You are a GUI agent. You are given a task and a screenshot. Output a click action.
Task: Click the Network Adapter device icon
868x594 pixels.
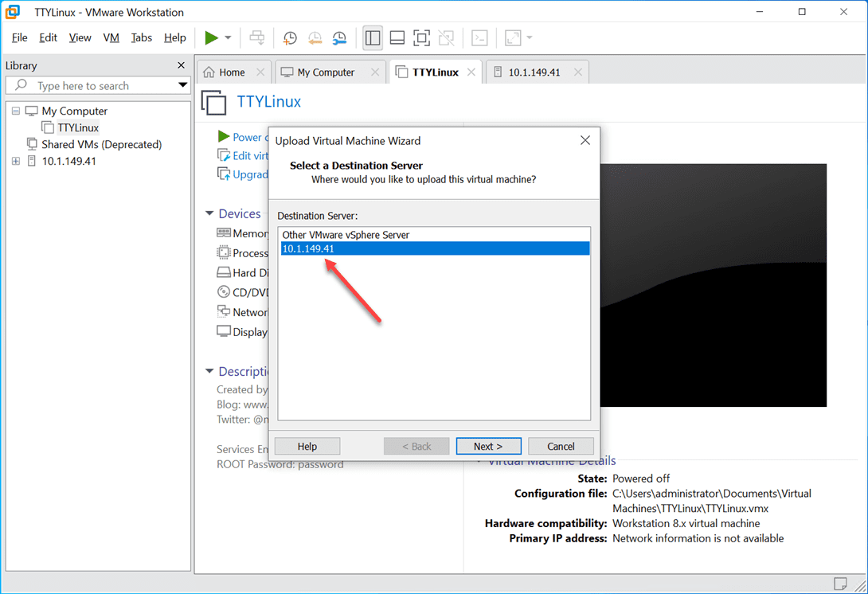pyautogui.click(x=224, y=311)
